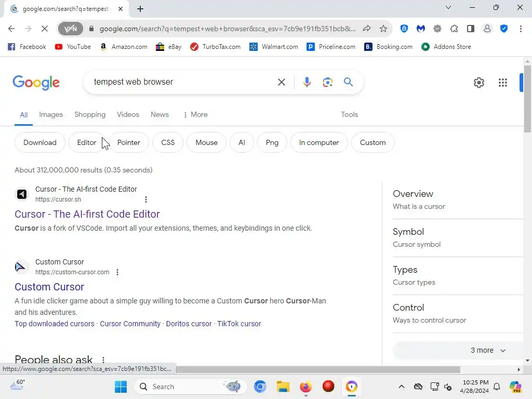
Task: Click into the search box text
Action: click(x=134, y=82)
